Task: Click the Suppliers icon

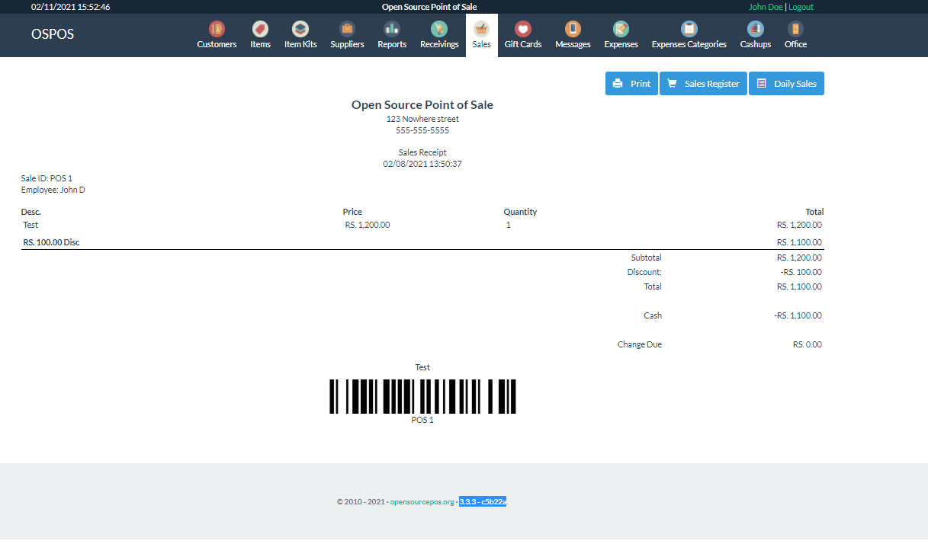Action: (347, 33)
